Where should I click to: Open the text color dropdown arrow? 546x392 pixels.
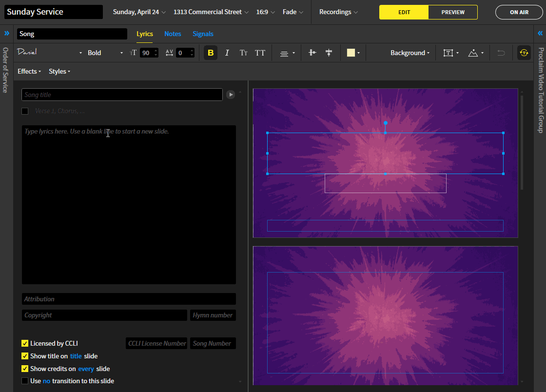pos(359,53)
